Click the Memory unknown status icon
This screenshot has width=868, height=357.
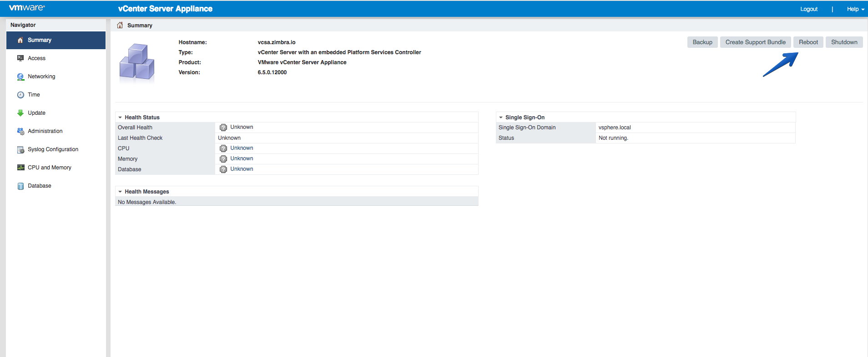[x=223, y=159]
